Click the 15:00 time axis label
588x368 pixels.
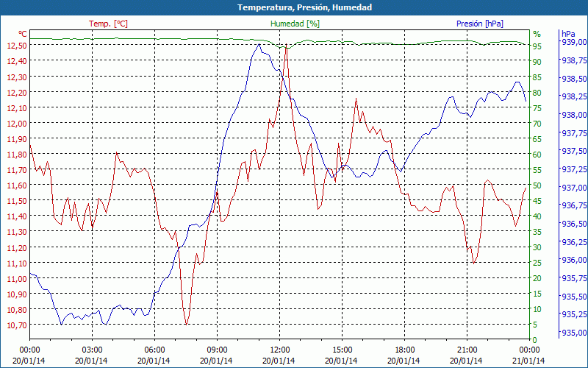click(x=342, y=350)
